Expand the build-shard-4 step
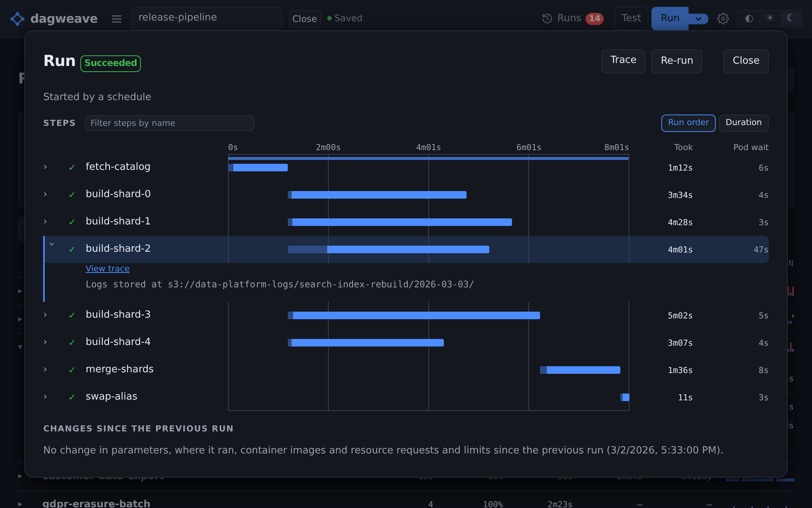The width and height of the screenshot is (812, 508). click(45, 342)
